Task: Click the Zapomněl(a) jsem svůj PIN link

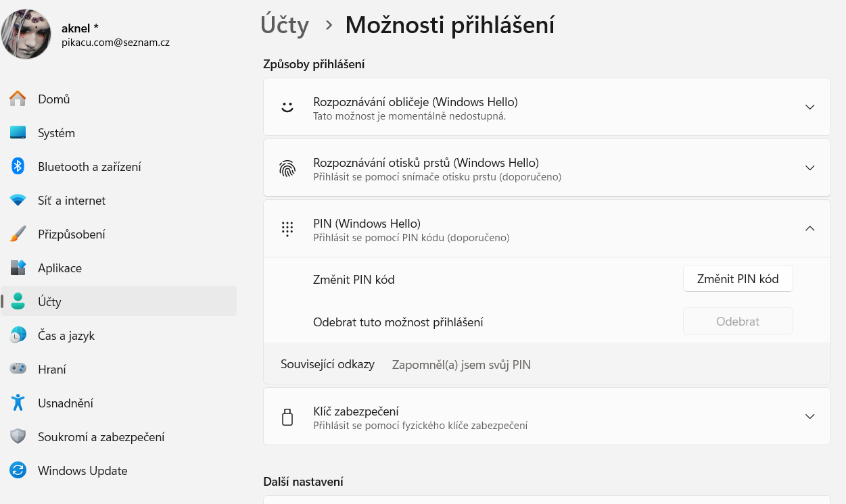Action: [461, 365]
